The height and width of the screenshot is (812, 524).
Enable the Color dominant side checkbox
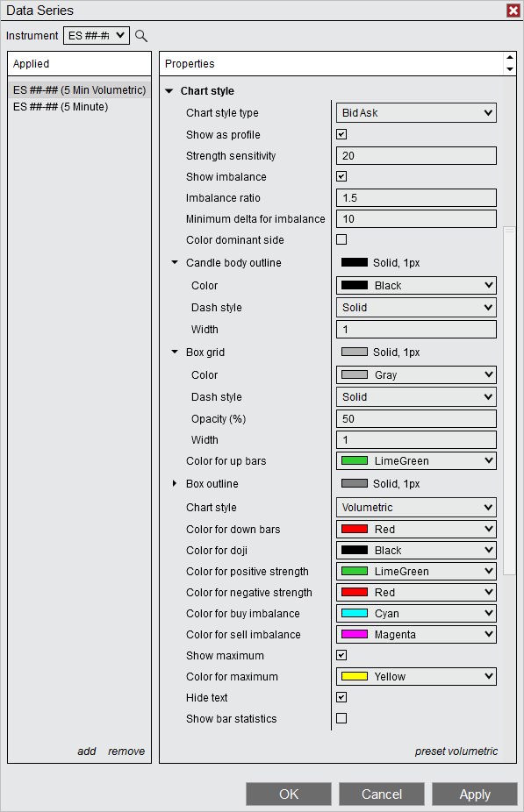click(x=341, y=239)
